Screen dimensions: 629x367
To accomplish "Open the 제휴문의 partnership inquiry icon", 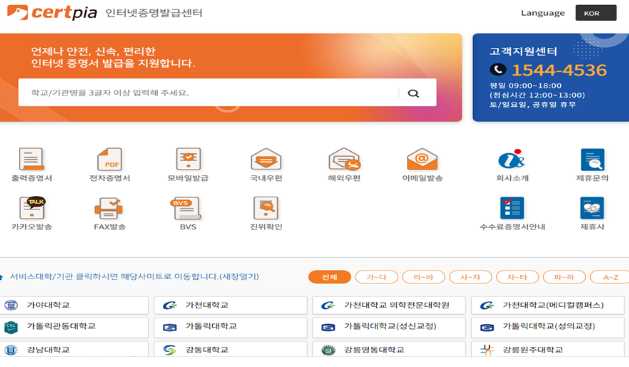I will (592, 160).
